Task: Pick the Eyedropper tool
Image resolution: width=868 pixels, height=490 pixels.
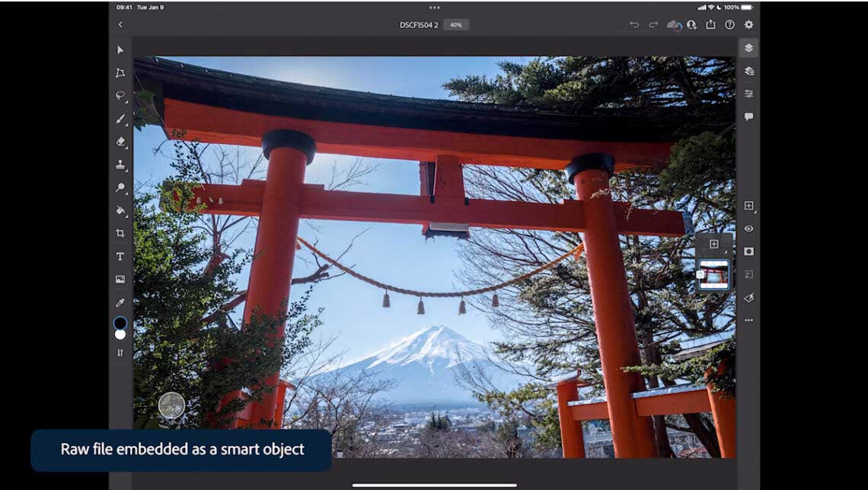Action: click(x=120, y=303)
